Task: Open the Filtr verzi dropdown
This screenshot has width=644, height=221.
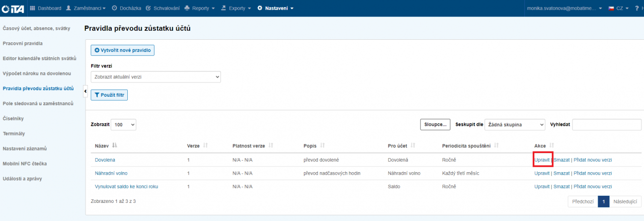Action: pos(155,77)
